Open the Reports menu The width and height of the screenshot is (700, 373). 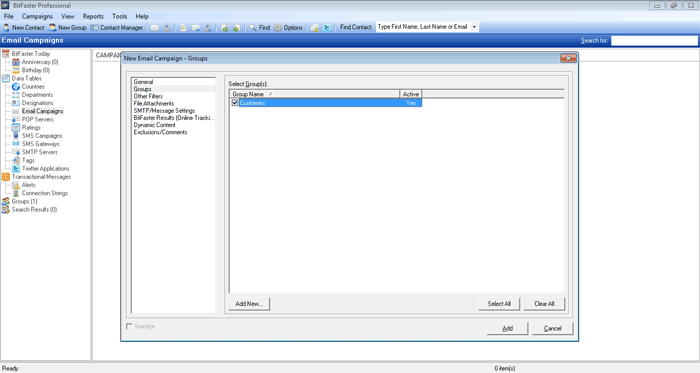[93, 16]
